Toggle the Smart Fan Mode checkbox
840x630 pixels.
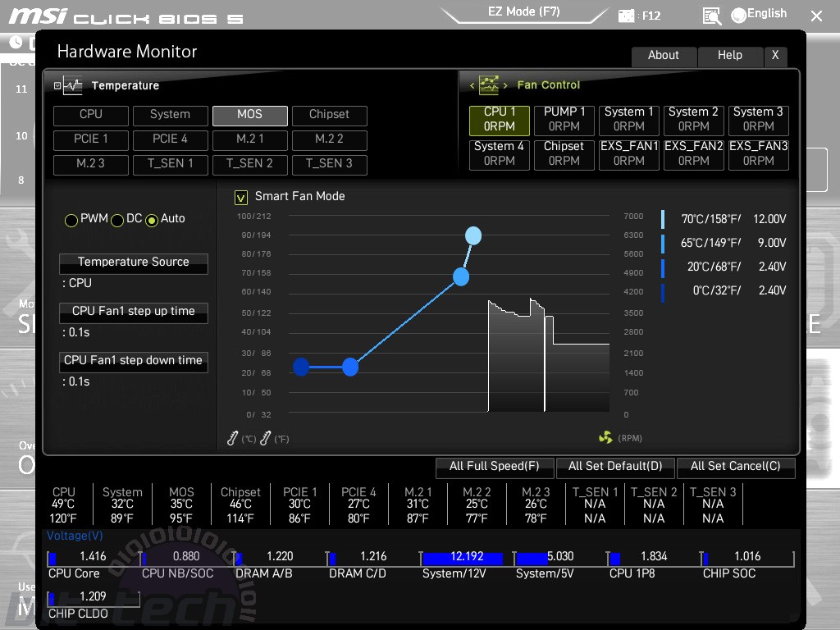click(x=241, y=198)
